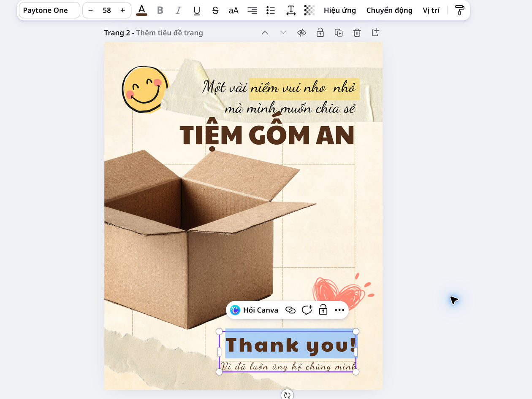Add a comment to the selection
This screenshot has height=399, width=532.
point(307,310)
